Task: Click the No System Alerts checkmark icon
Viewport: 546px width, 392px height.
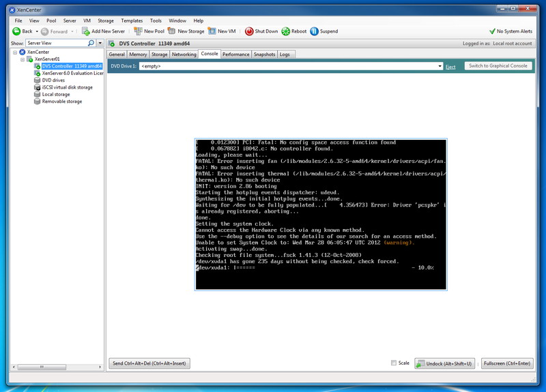Action: [x=492, y=31]
